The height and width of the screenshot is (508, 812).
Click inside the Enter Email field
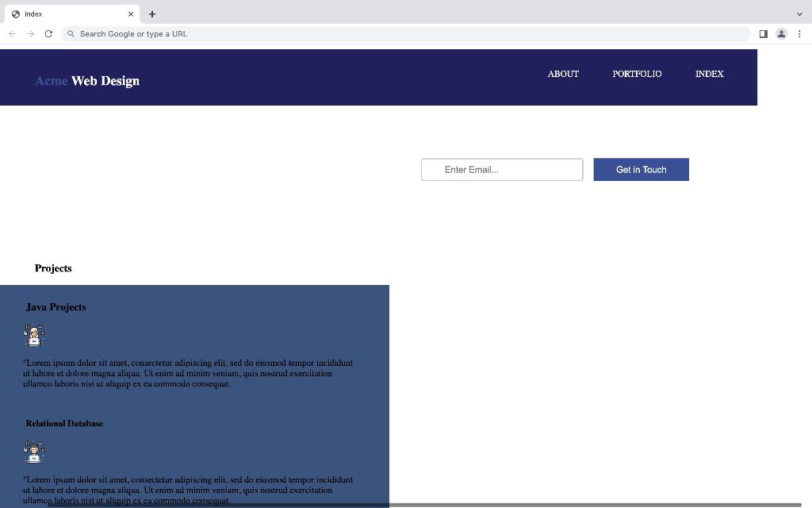point(501,169)
